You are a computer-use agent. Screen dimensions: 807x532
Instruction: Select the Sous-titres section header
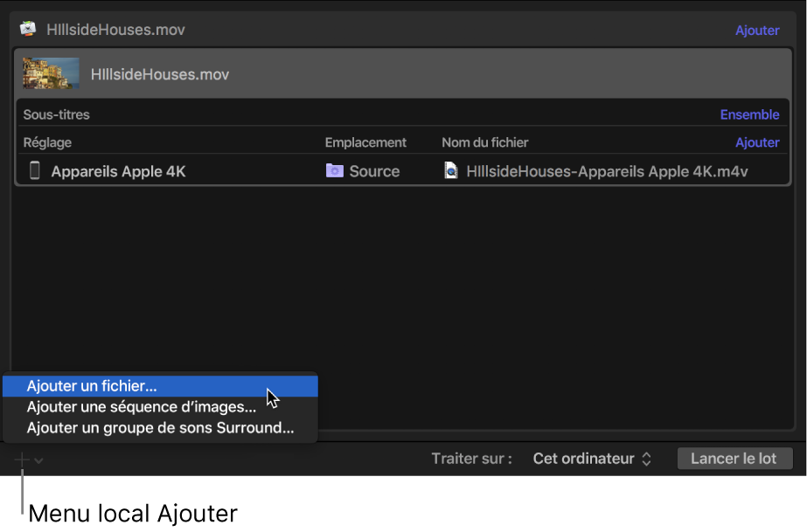click(54, 114)
